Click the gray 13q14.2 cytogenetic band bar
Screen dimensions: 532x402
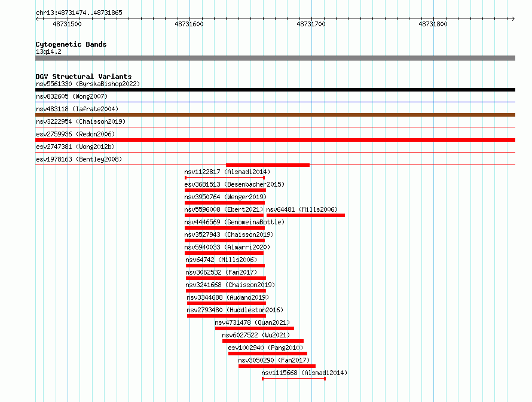(275, 58)
